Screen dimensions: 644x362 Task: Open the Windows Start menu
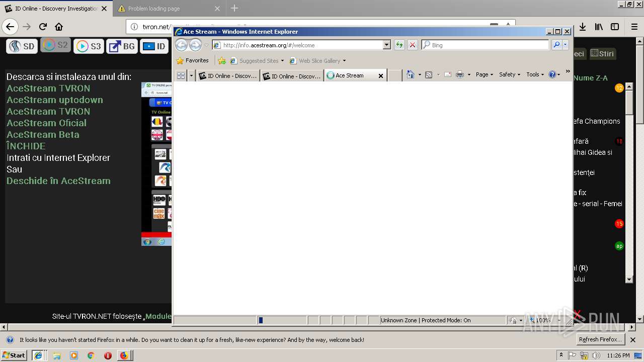[14, 355]
